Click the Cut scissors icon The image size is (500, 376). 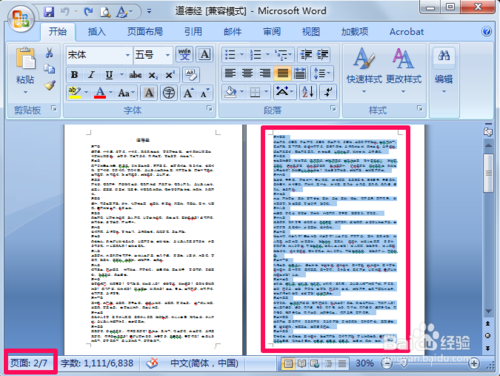49,53
